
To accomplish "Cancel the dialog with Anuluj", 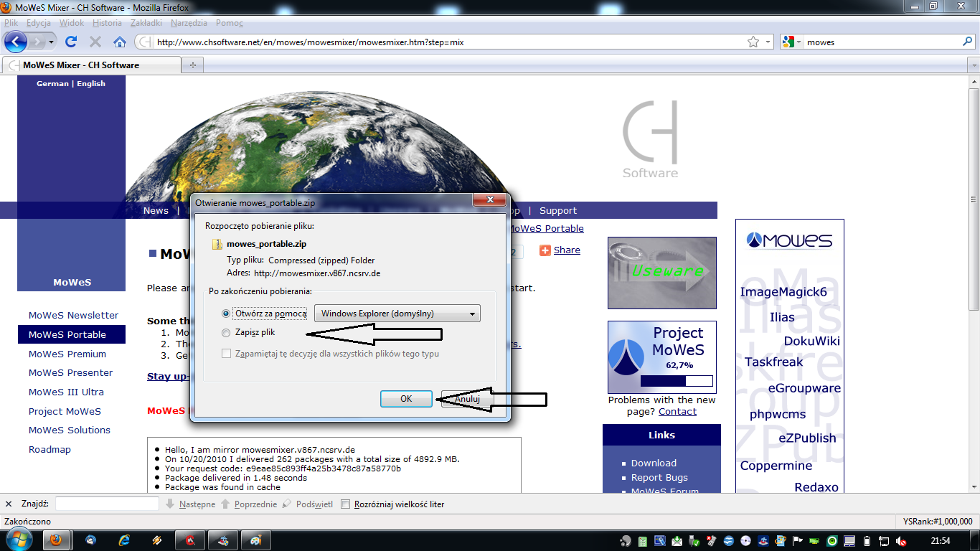I will (467, 399).
